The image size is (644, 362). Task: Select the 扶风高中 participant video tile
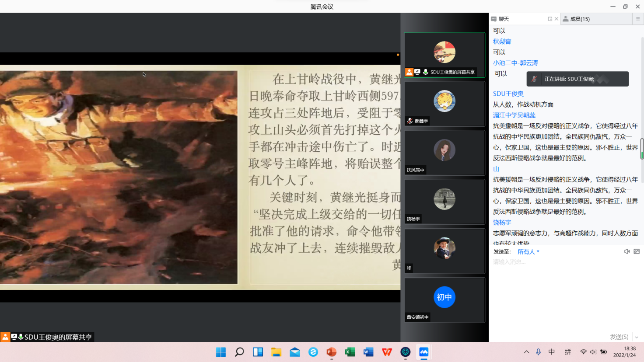point(444,153)
